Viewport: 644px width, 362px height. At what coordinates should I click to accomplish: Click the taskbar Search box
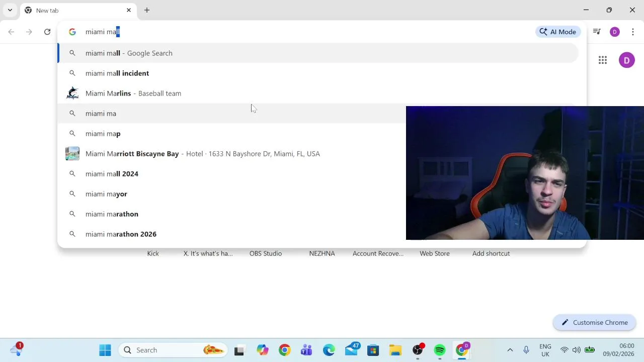click(x=173, y=350)
